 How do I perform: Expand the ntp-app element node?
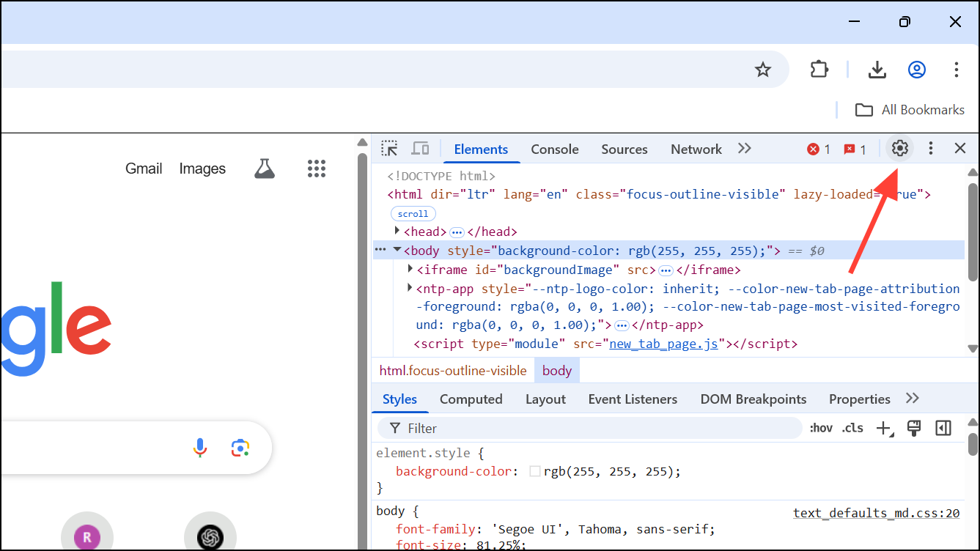click(410, 288)
